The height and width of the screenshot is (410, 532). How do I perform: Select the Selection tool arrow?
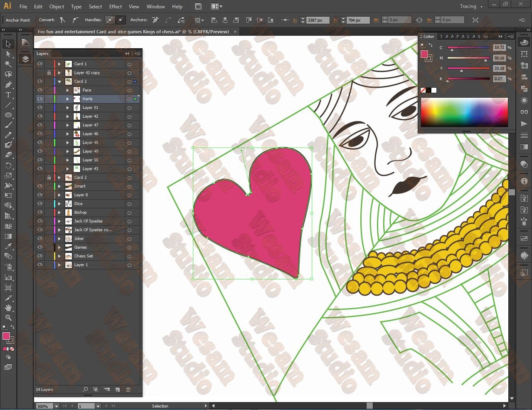point(8,44)
